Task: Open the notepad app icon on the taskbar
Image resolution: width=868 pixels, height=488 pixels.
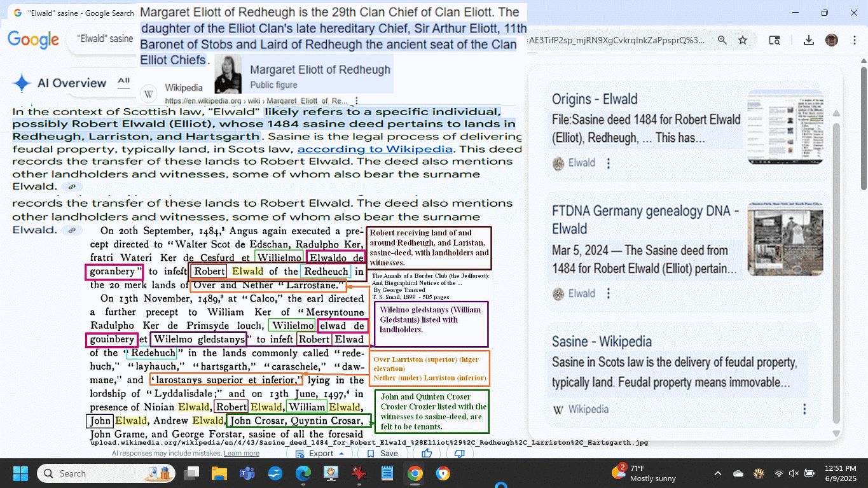Action: 387,473
